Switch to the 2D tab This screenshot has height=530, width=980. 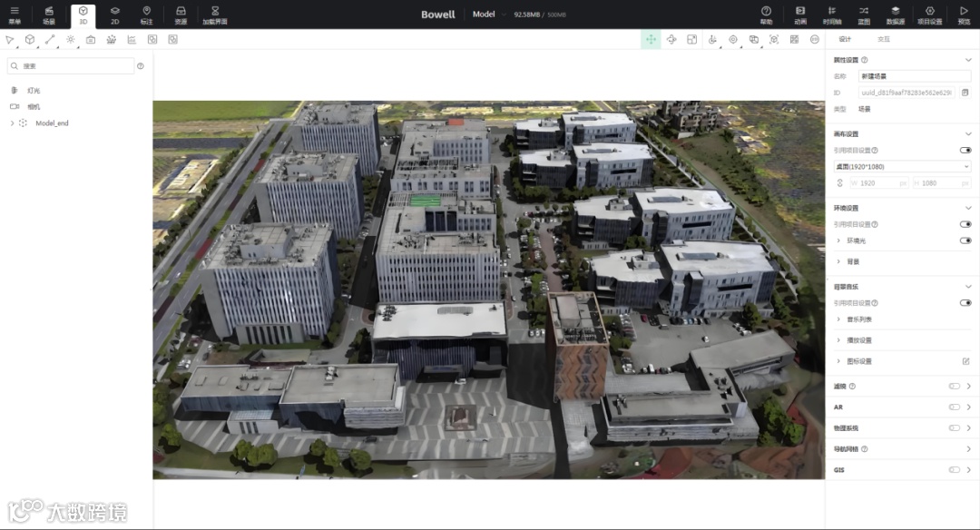pos(115,15)
